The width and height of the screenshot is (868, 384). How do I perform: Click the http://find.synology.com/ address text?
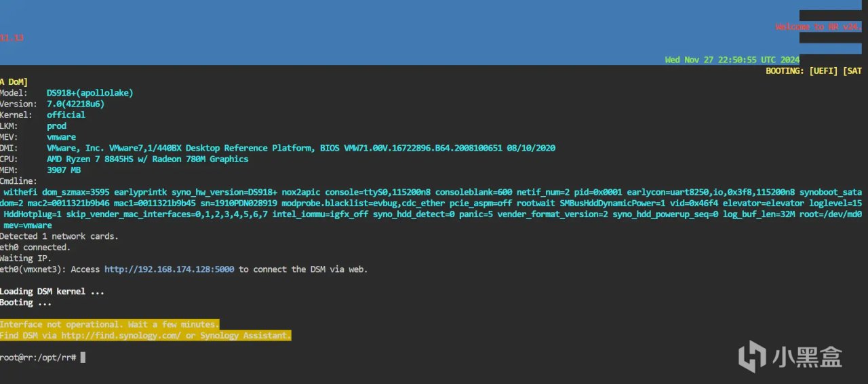coord(121,335)
